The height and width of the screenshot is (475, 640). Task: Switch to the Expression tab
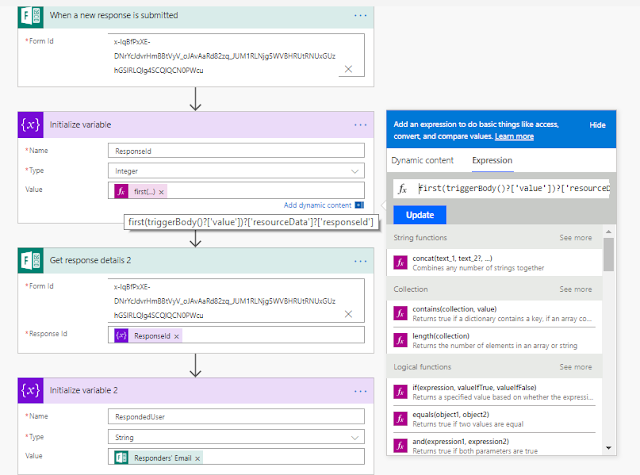pyautogui.click(x=492, y=160)
